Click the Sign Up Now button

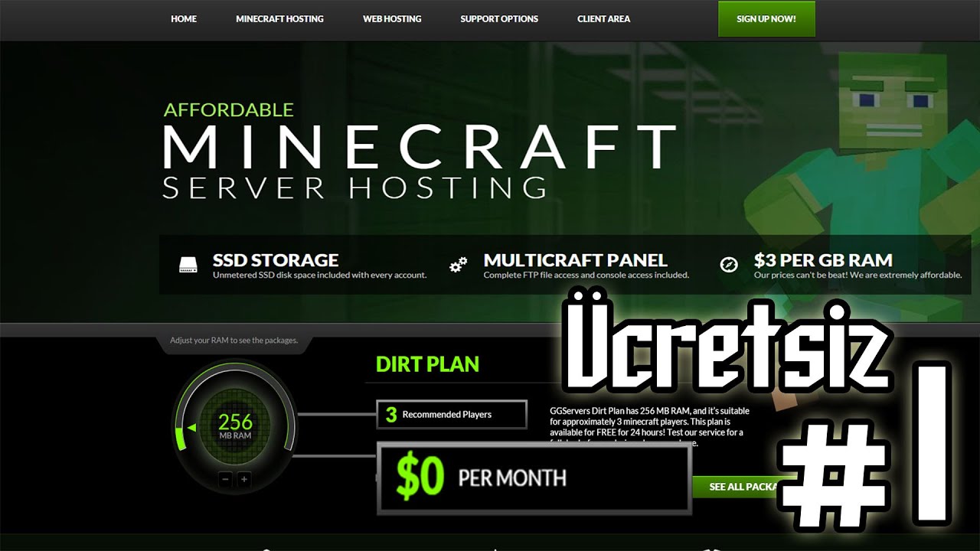766,19
